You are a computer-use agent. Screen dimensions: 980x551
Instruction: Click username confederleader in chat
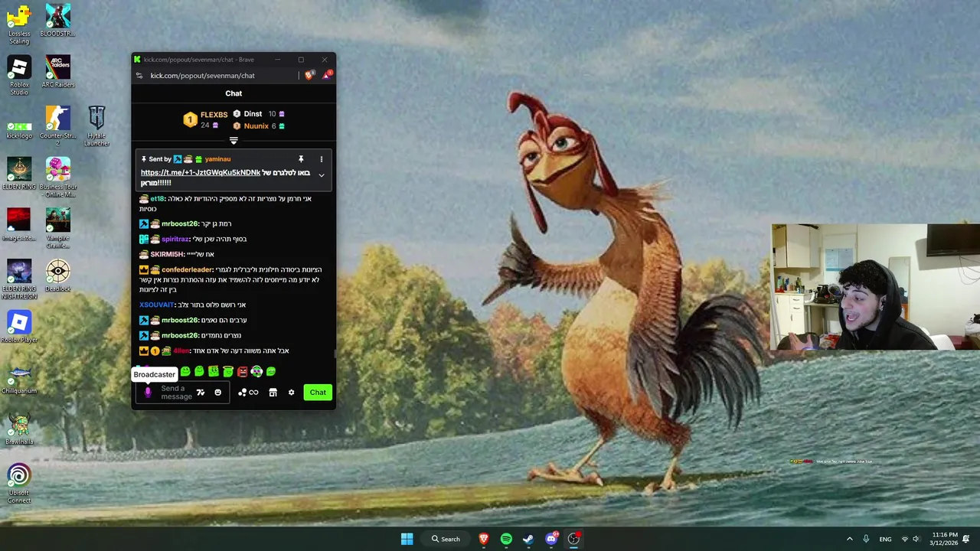(x=187, y=269)
